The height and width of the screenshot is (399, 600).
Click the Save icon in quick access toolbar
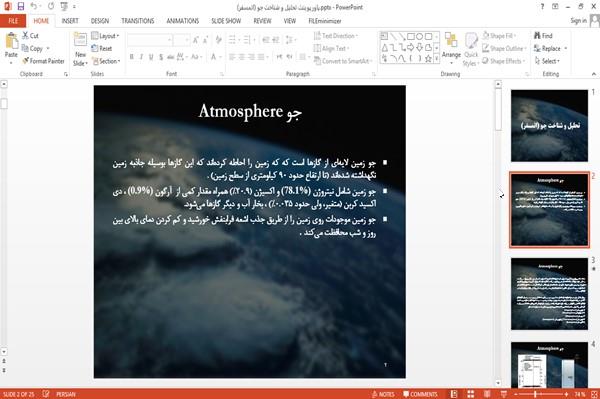point(21,6)
